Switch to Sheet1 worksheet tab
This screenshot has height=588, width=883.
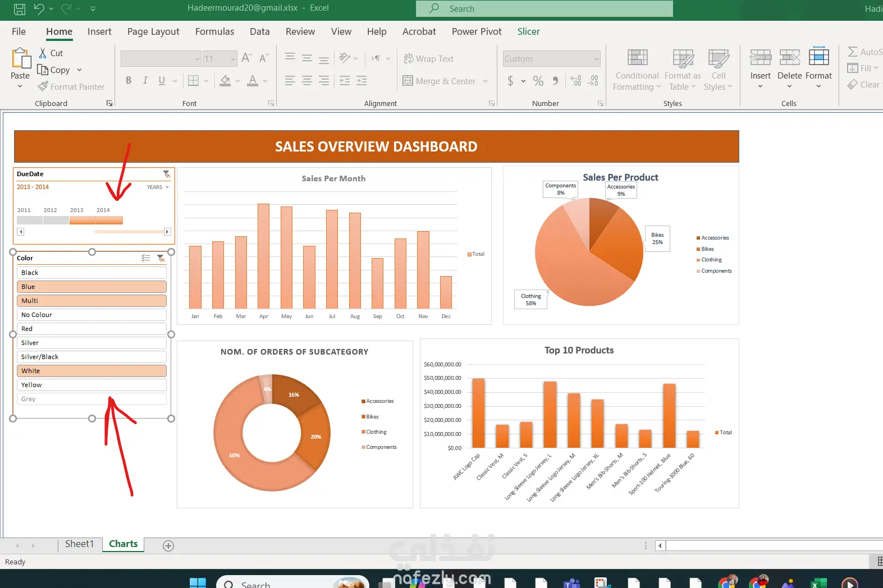click(x=79, y=544)
